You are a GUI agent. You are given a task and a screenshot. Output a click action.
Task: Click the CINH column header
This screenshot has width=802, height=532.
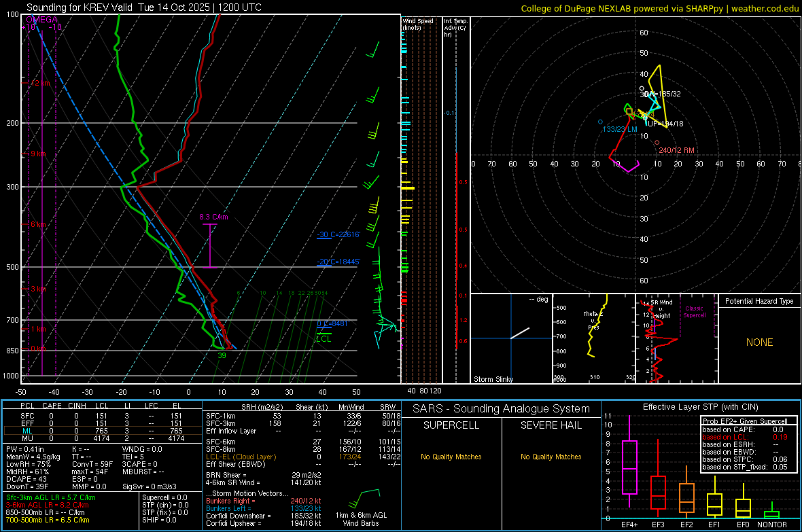(77, 406)
